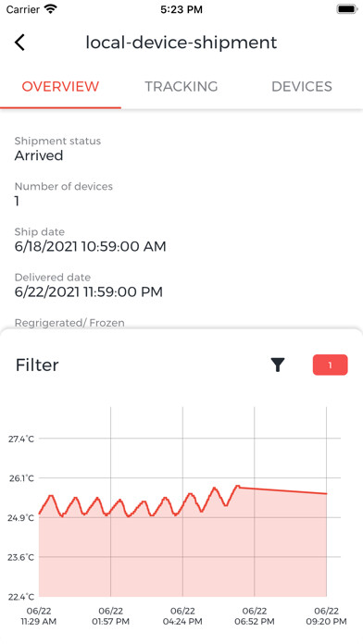The image size is (363, 644).
Task: Select the OVERVIEW tab
Action: 60,86
